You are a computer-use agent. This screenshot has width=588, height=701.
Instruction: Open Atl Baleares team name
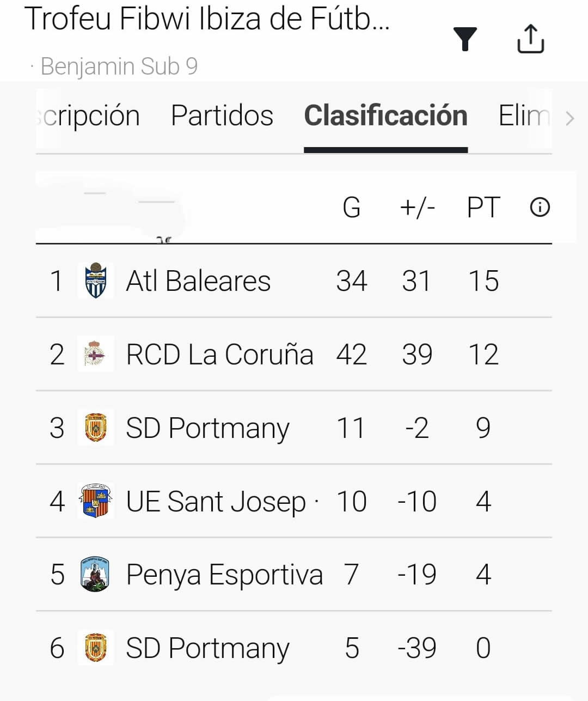(x=198, y=281)
